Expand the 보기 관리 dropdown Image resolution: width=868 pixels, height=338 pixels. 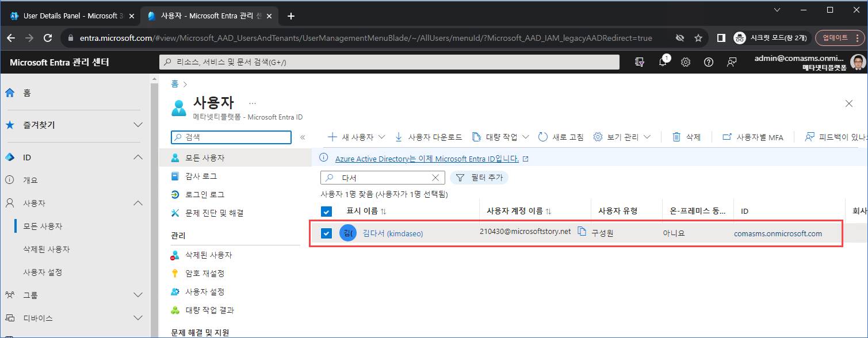647,137
